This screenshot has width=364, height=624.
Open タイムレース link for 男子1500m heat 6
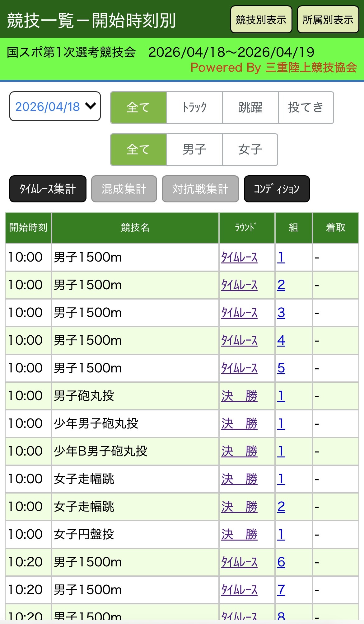pos(239,562)
